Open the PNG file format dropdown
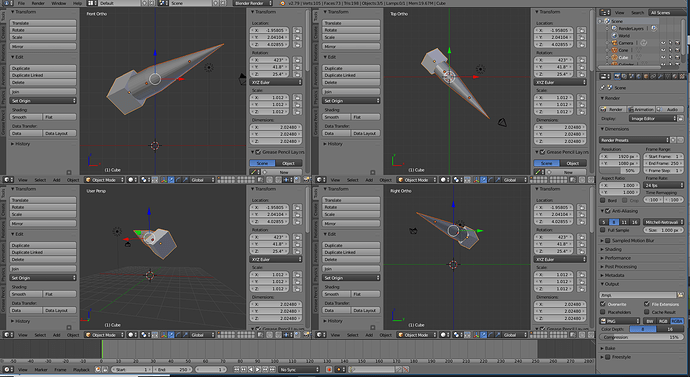Viewport: 690px width, 377px height. pos(620,321)
